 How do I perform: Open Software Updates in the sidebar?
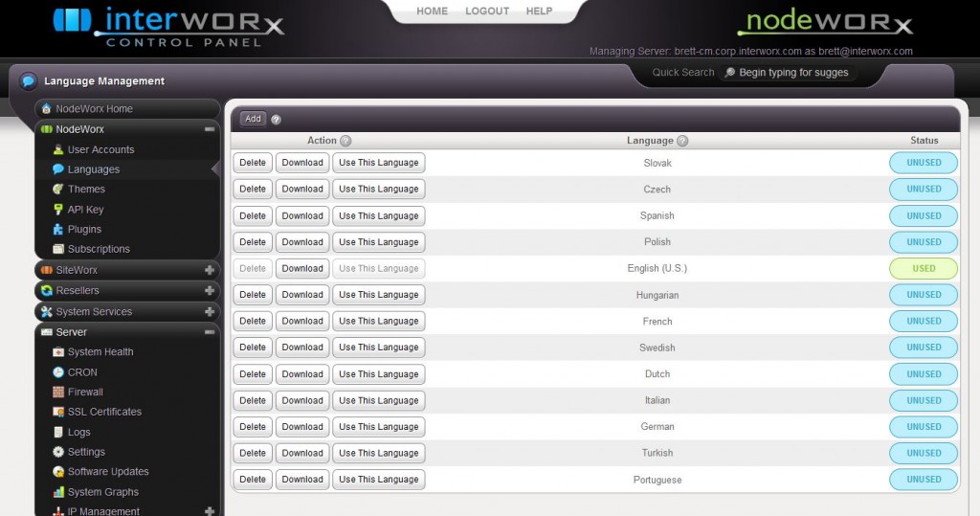click(x=108, y=472)
